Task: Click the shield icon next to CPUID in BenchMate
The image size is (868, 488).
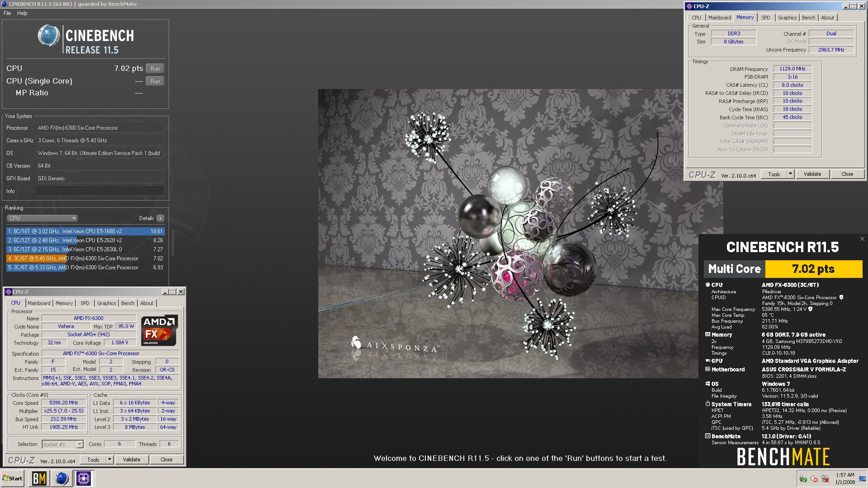Action: pyautogui.click(x=841, y=297)
